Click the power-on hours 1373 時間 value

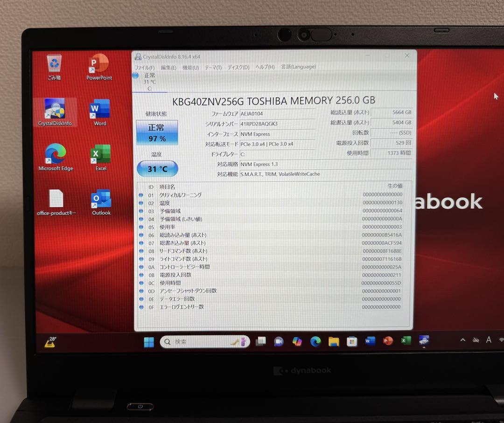[392, 153]
